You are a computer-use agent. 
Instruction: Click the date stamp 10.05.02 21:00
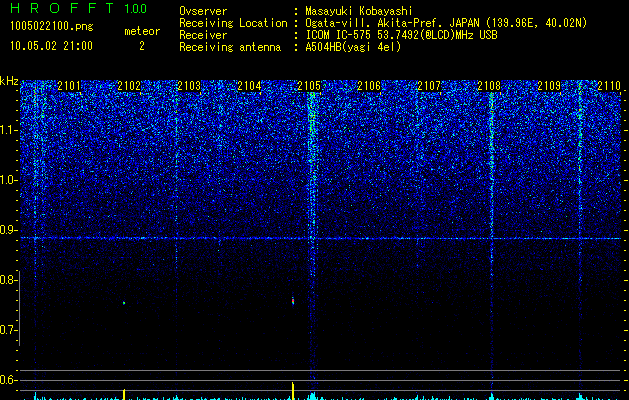pyautogui.click(x=51, y=46)
